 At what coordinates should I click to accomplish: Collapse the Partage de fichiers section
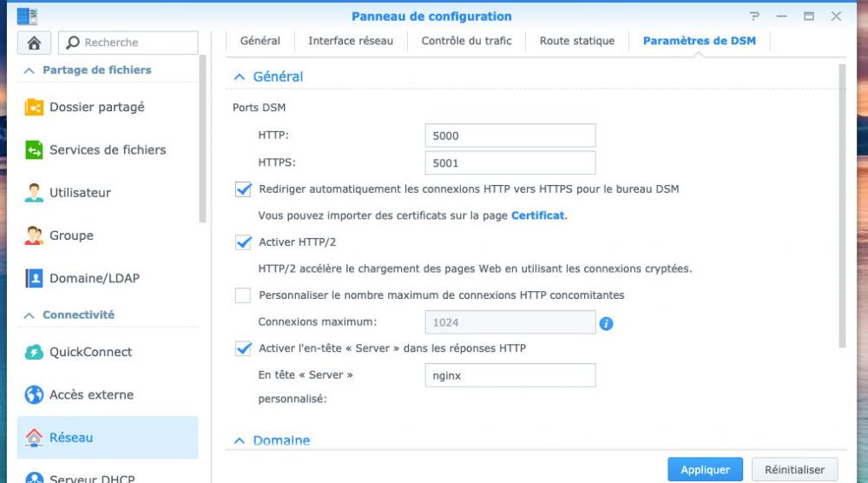coord(30,70)
